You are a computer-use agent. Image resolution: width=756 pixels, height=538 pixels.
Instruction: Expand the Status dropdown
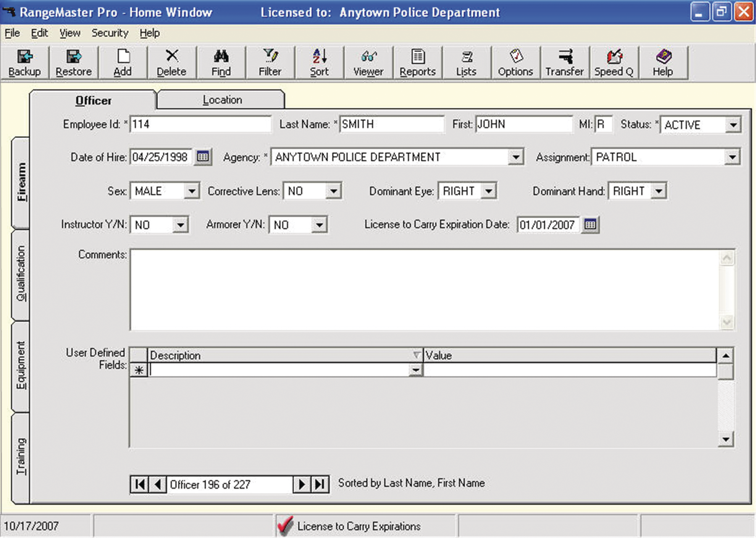coord(733,125)
